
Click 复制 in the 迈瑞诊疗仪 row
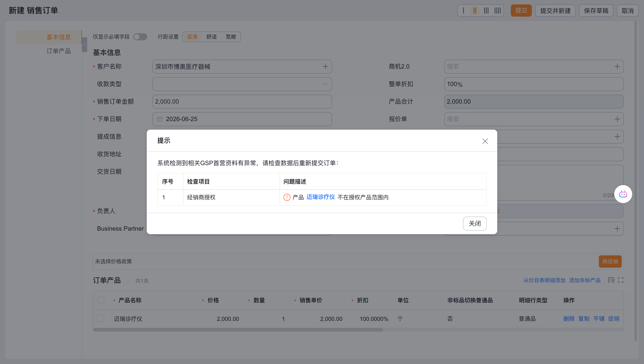[584, 319]
